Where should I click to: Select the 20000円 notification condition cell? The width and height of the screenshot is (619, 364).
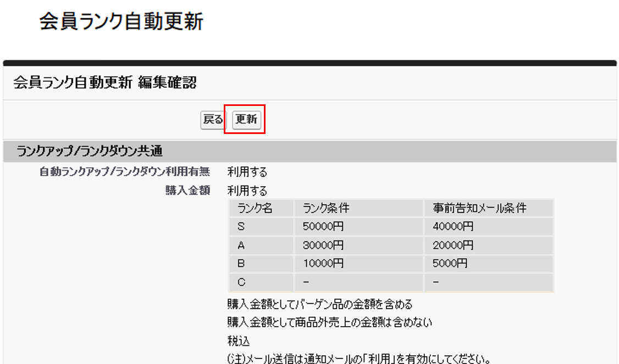(x=452, y=245)
